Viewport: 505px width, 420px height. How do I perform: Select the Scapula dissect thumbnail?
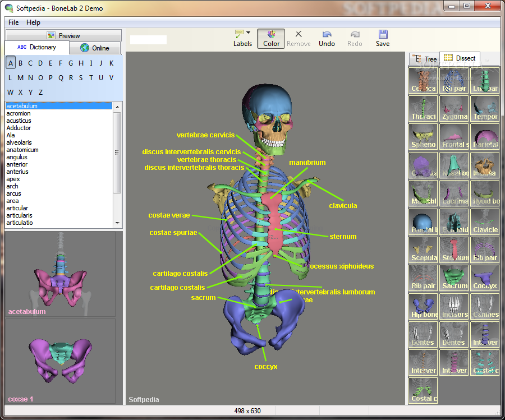pos(424,250)
